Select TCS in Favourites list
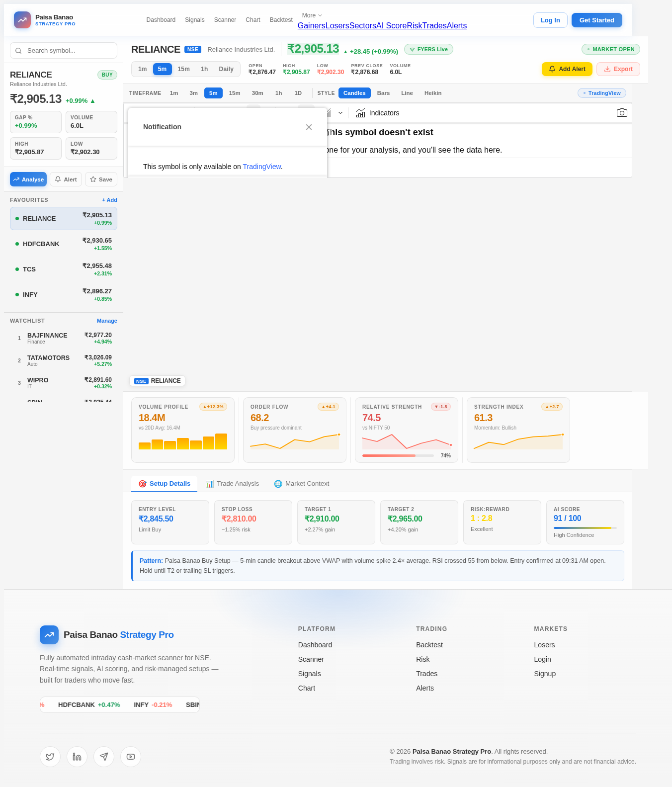672x787 pixels. coord(64,269)
